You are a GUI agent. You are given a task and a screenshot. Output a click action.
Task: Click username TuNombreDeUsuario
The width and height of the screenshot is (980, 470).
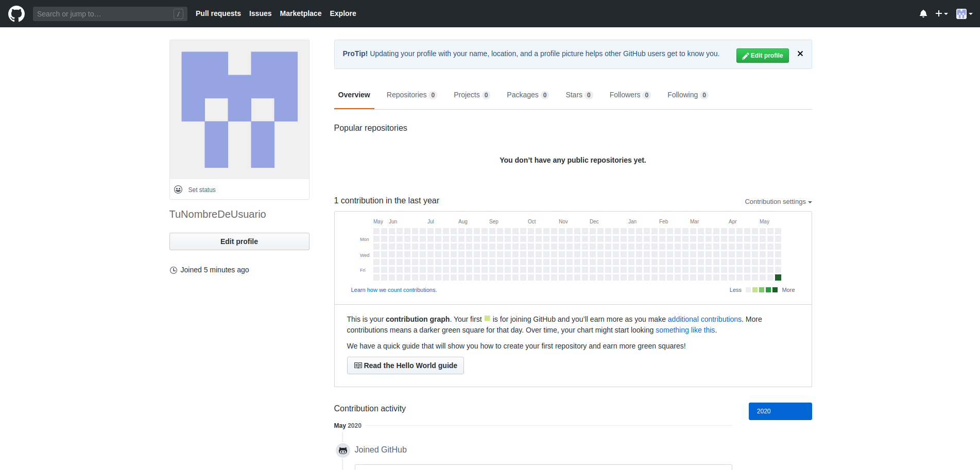[x=218, y=214]
